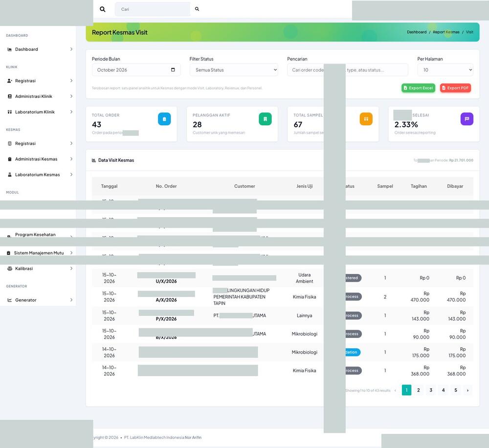
Task: Focus the Cari search field
Action: tap(153, 9)
